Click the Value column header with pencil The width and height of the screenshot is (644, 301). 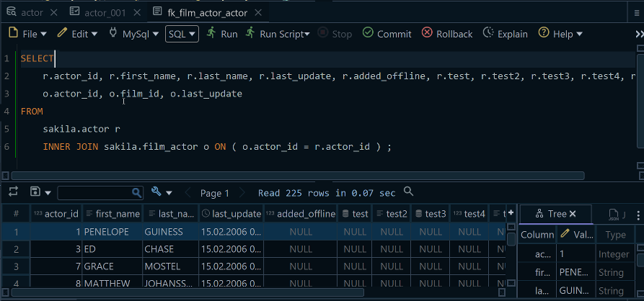coord(575,235)
